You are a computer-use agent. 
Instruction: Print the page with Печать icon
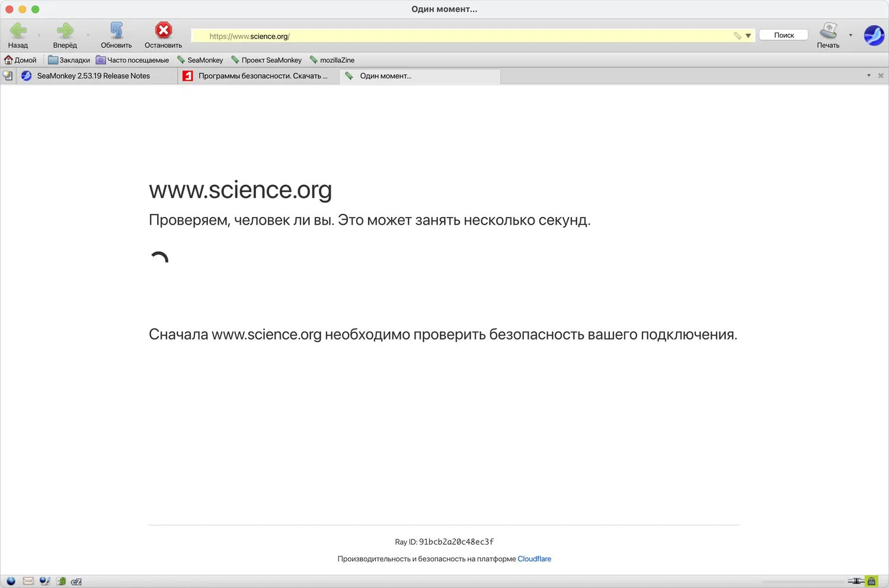(x=828, y=36)
